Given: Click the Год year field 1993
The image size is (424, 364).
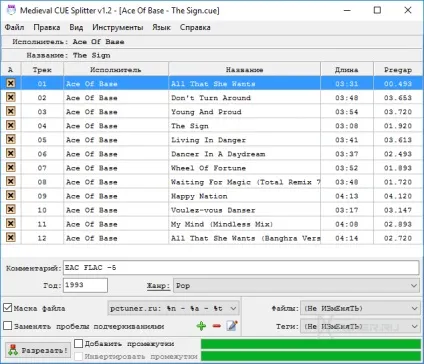Looking at the screenshot, I should (85, 285).
